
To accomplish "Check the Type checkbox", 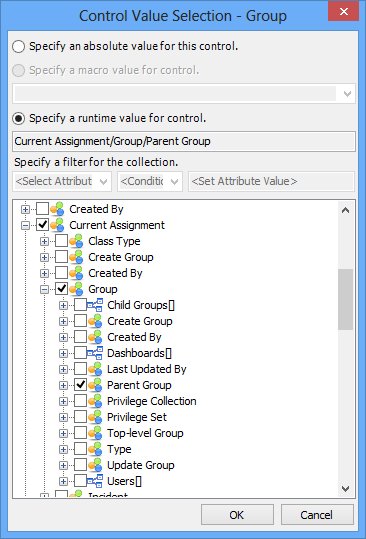I will pyautogui.click(x=80, y=449).
